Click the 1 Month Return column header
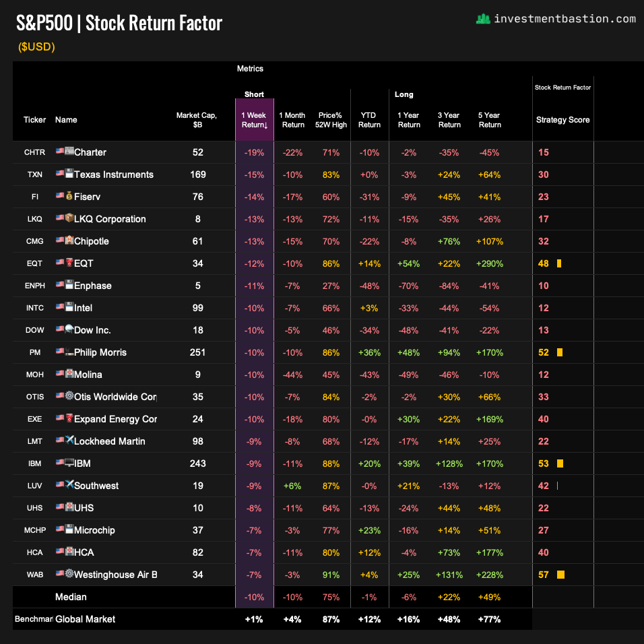 pos(292,120)
